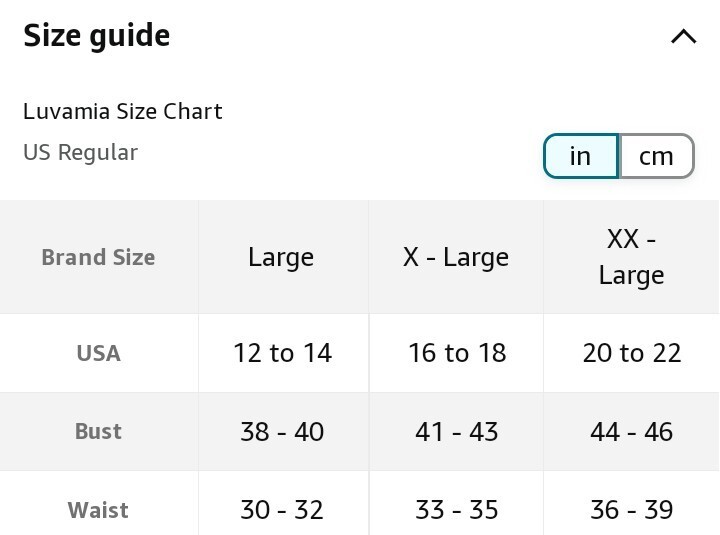
Task: Click the Brand Size row header
Action: click(98, 257)
